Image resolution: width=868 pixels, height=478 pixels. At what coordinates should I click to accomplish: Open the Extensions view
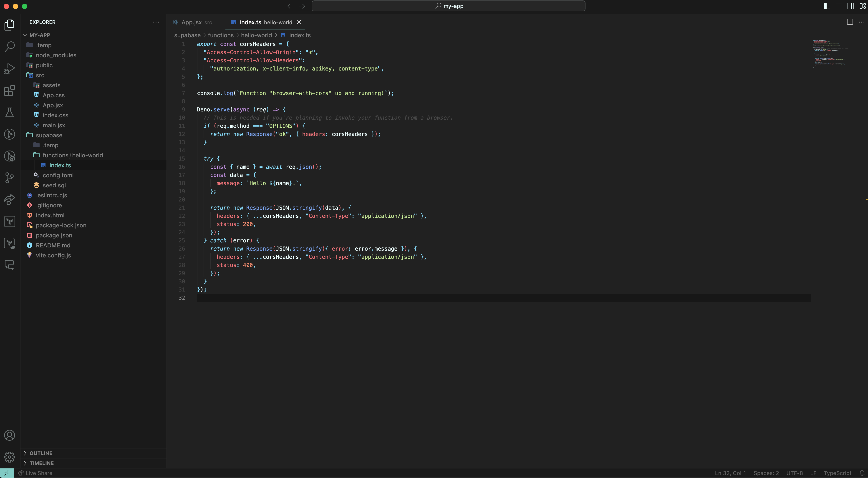coord(9,90)
